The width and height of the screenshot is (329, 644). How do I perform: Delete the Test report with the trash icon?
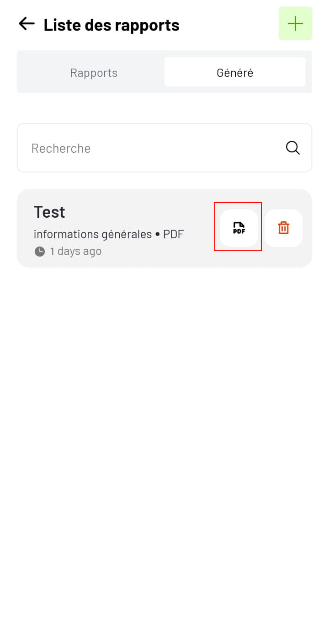(284, 228)
